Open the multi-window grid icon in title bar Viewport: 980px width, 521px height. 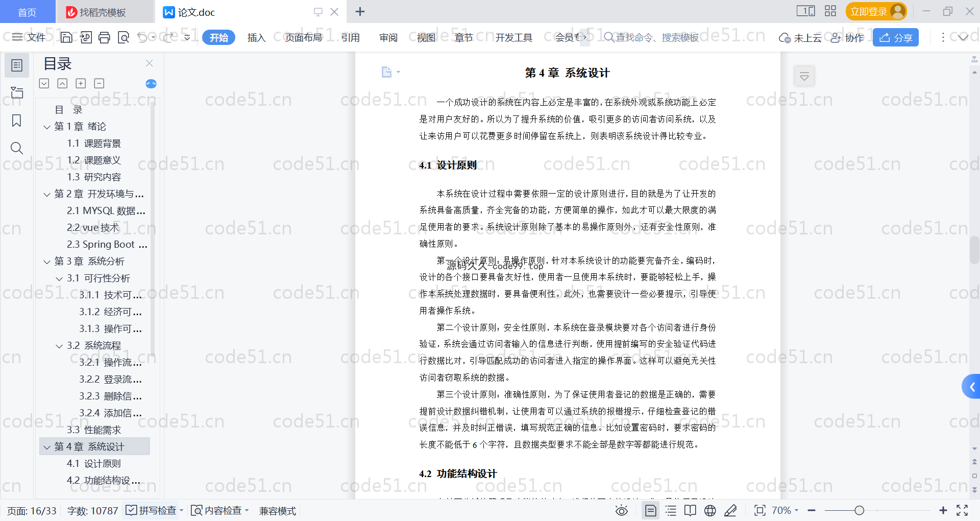pyautogui.click(x=830, y=11)
